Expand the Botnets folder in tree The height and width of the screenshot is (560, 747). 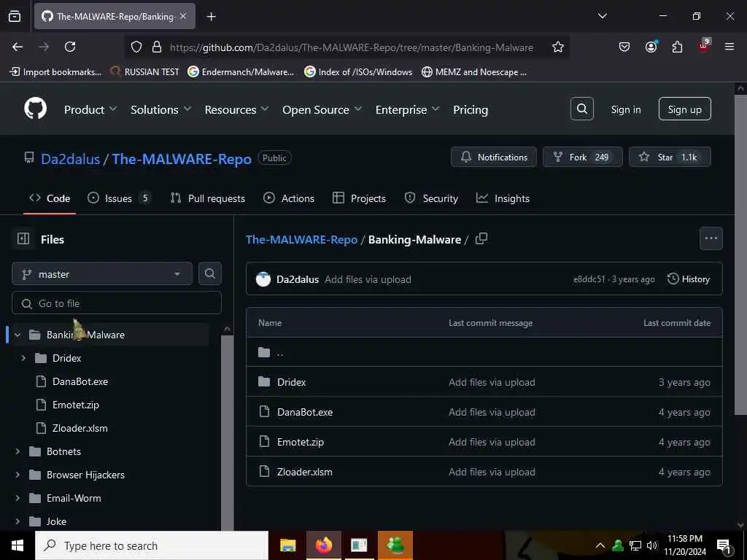pyautogui.click(x=18, y=451)
